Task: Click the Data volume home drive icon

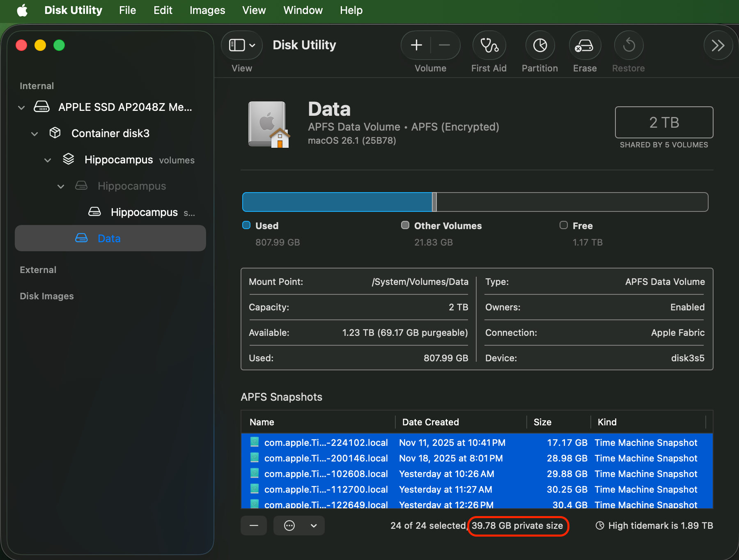Action: (269, 124)
